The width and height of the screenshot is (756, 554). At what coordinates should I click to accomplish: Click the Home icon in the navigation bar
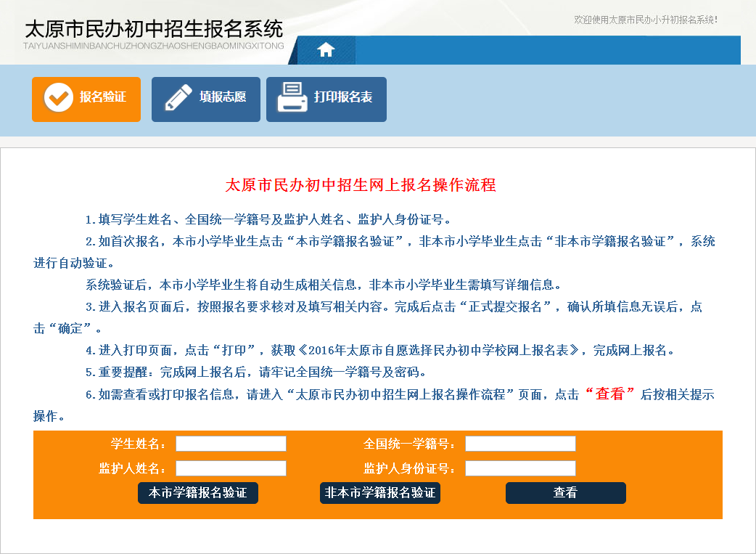326,49
